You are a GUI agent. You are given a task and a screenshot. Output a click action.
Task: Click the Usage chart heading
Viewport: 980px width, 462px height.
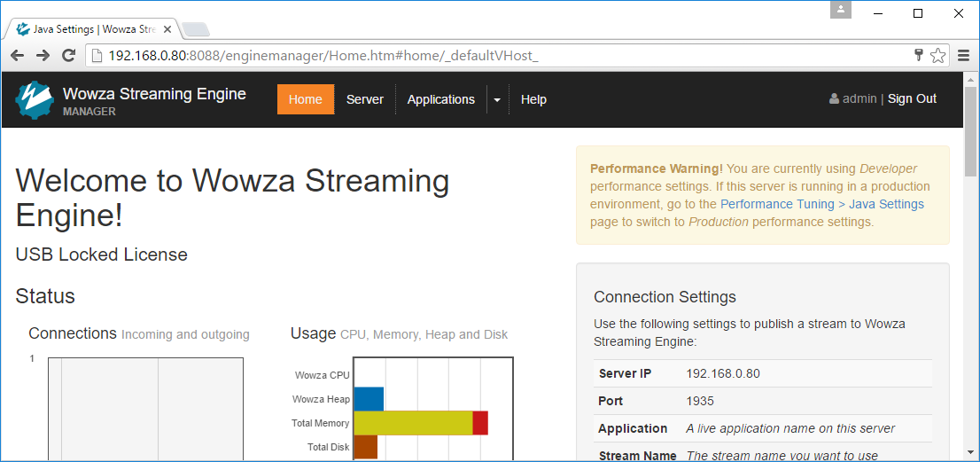(313, 333)
